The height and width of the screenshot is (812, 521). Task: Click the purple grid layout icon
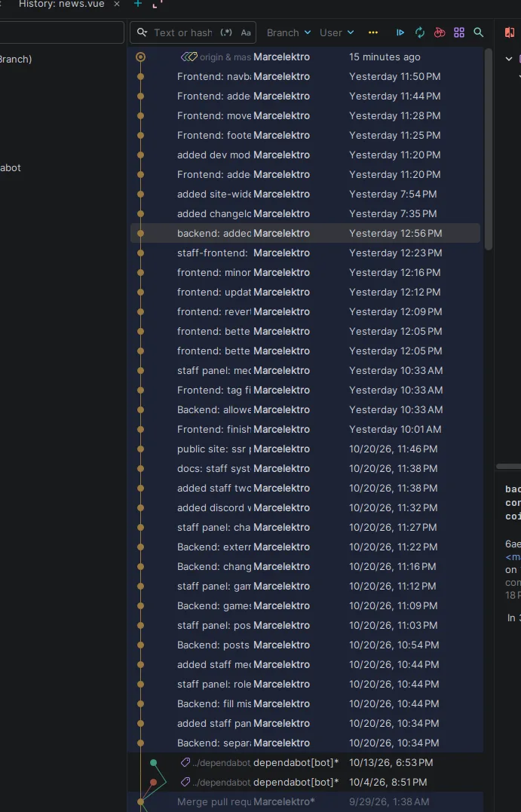pyautogui.click(x=459, y=32)
